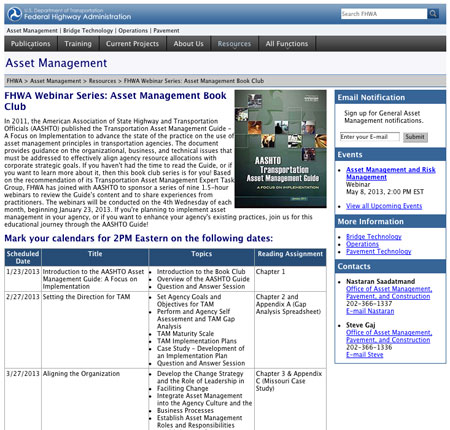The image size is (450, 430).
Task: Open the All Functions menu
Action: tap(287, 44)
